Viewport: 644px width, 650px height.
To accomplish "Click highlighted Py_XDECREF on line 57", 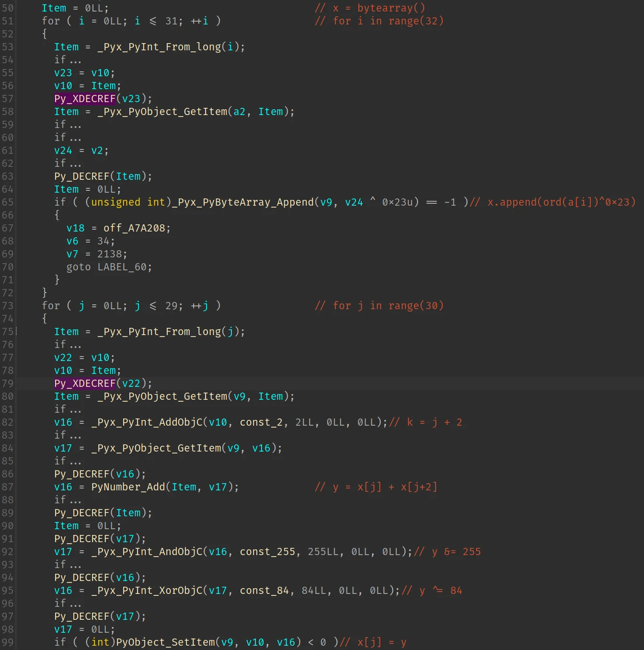I will pyautogui.click(x=85, y=99).
